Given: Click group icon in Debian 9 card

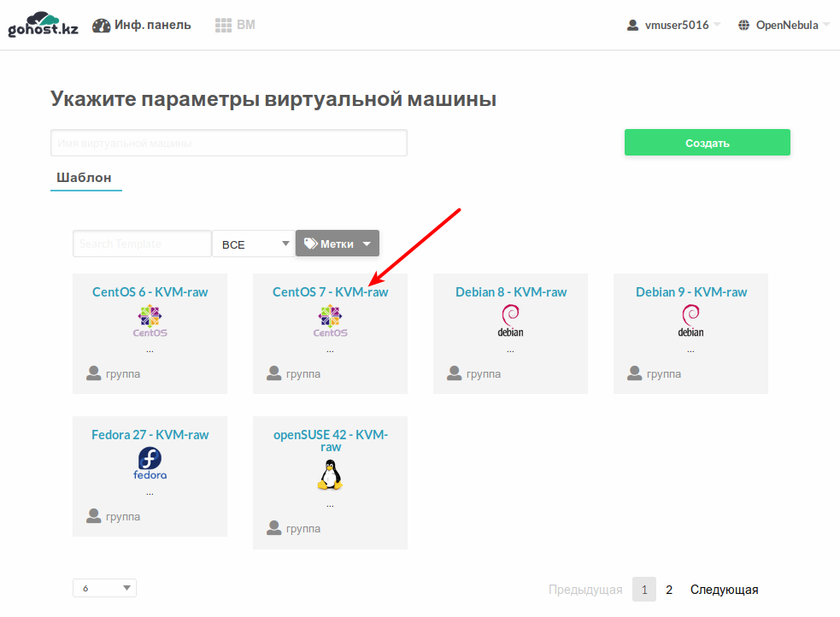Looking at the screenshot, I should tap(635, 373).
